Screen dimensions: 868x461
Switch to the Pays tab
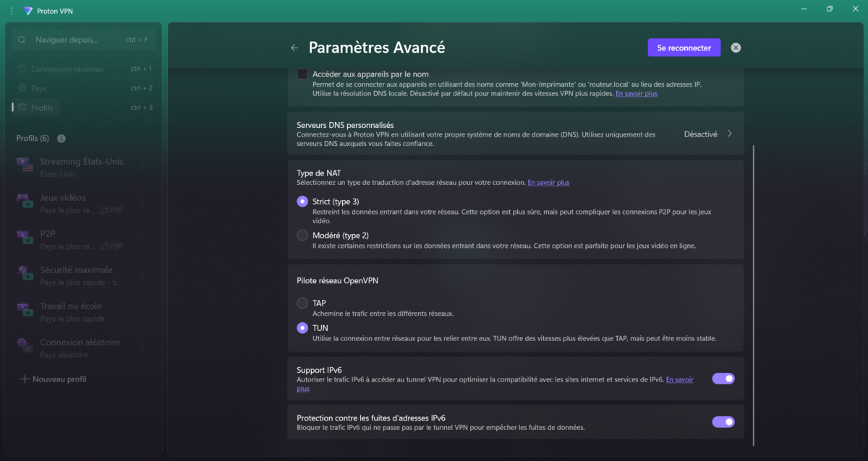(39, 88)
